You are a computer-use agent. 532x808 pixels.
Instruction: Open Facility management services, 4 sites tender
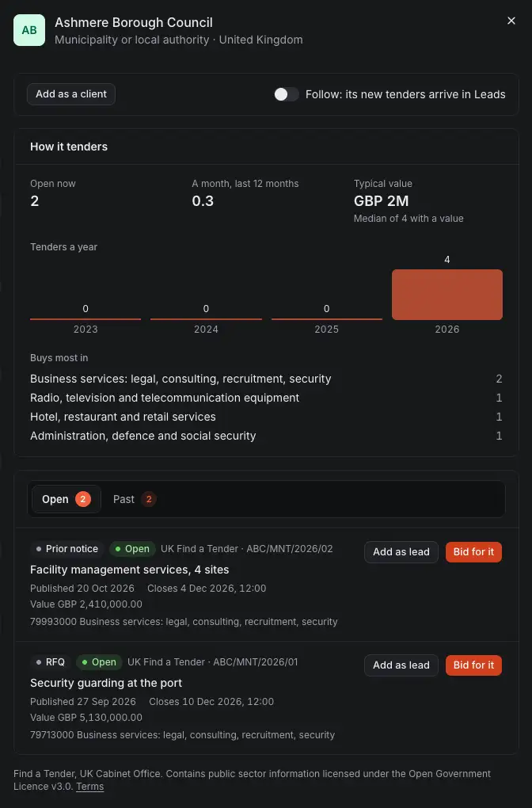[129, 570]
